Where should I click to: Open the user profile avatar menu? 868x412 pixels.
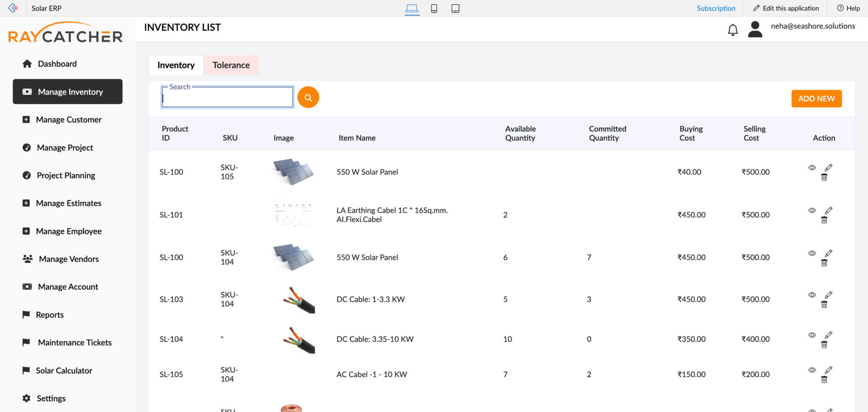tap(755, 29)
